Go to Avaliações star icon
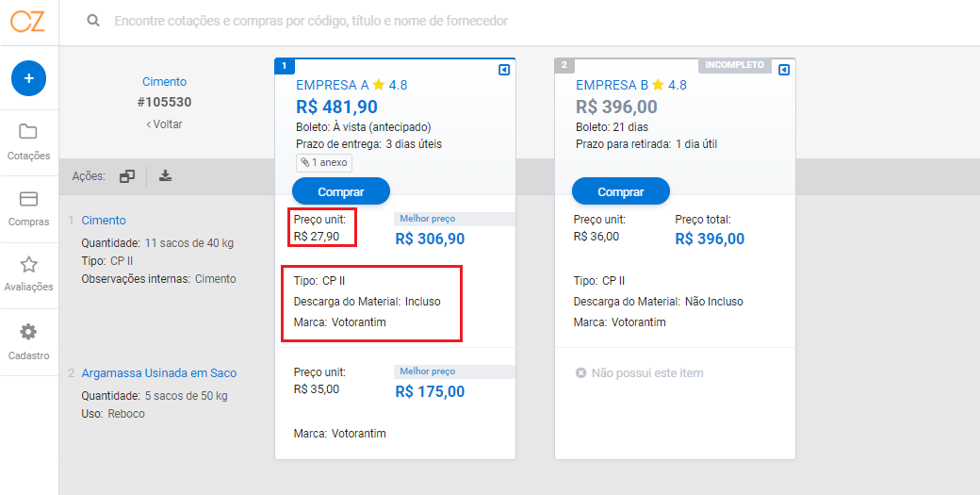Screen dimensions: 980x495 28,274
